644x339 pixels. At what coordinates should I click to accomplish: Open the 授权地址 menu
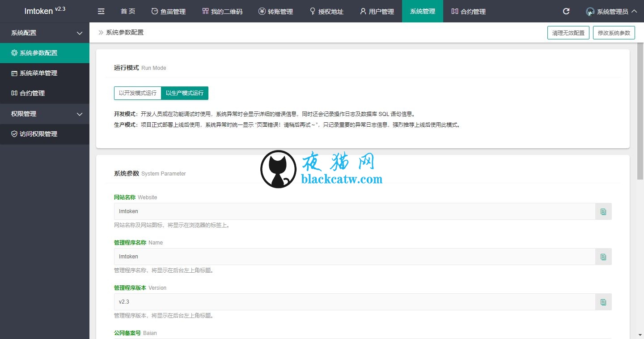click(x=326, y=11)
